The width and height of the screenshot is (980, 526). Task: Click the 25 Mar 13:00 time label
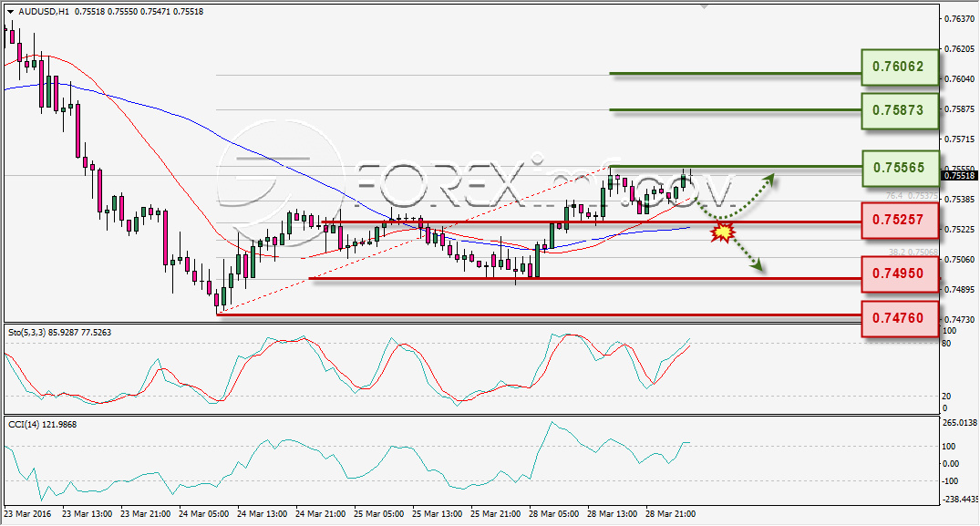click(437, 514)
